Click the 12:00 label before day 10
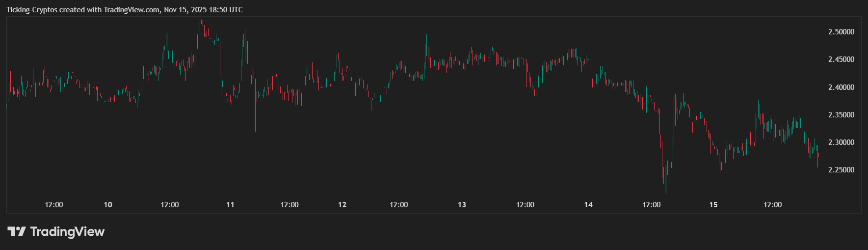The height and width of the screenshot is (250, 868). point(54,205)
